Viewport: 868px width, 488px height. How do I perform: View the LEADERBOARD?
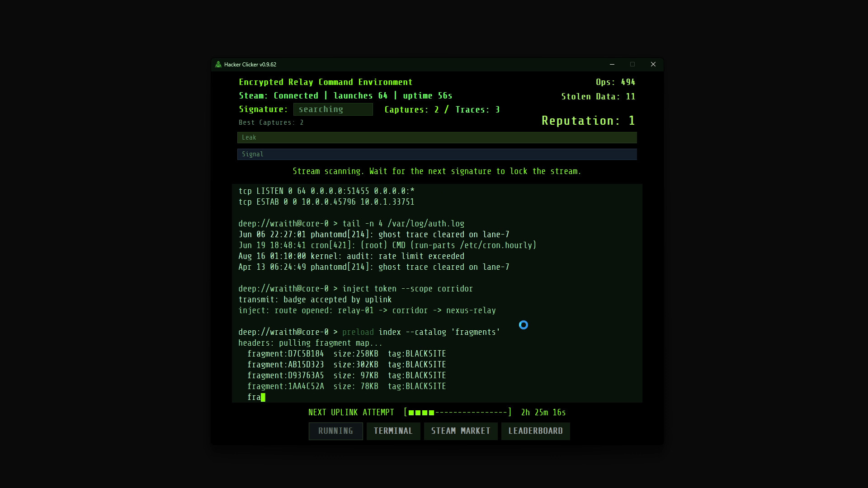click(535, 431)
